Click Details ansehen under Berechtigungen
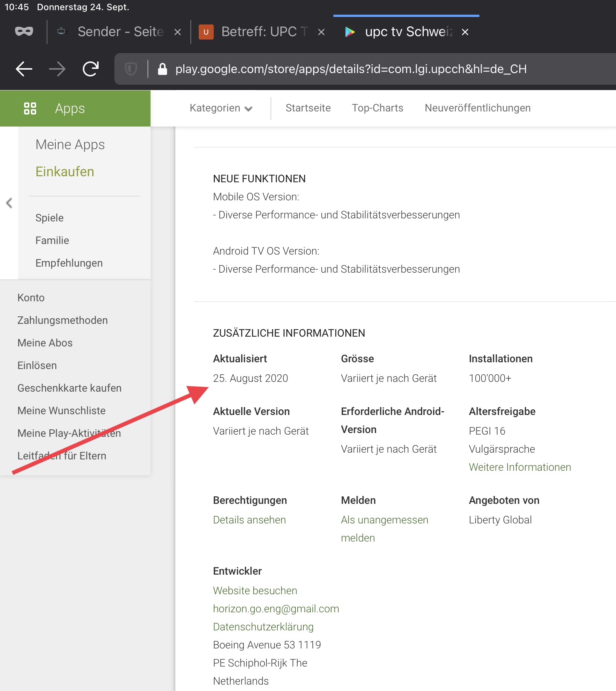 [x=249, y=520]
